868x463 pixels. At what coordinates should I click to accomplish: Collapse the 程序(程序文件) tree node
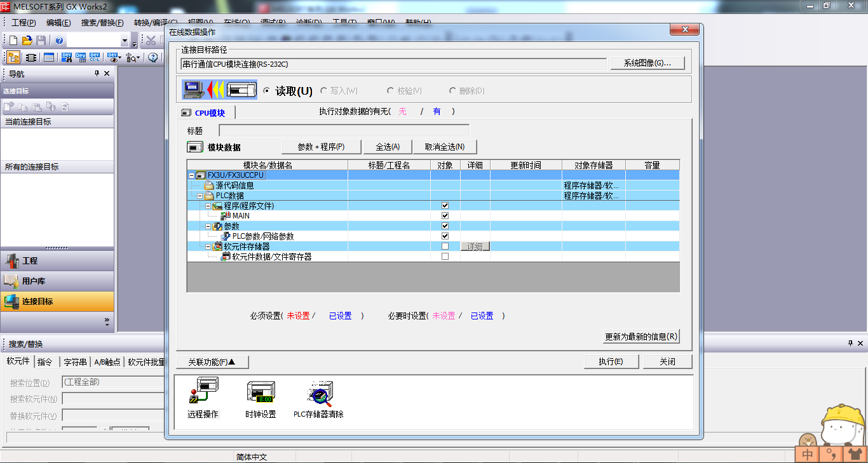click(x=208, y=206)
